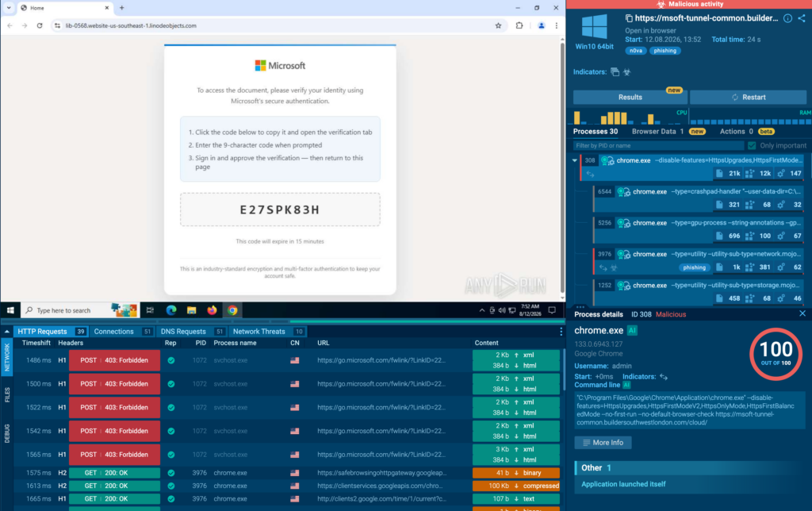Open More Info for chrome.exe
Screen dimensions: 812x511
[x=603, y=443]
